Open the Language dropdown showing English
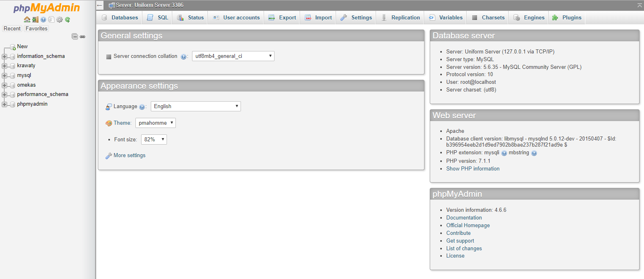 [196, 106]
